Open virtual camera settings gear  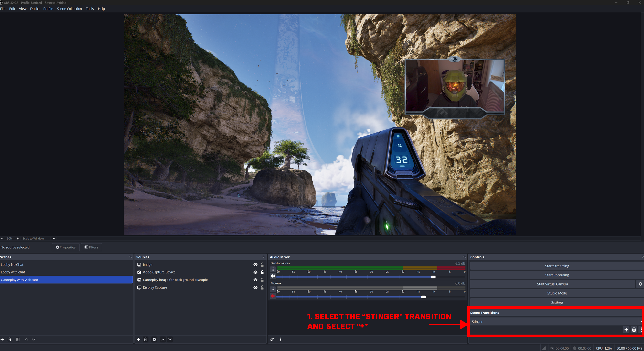[640, 284]
